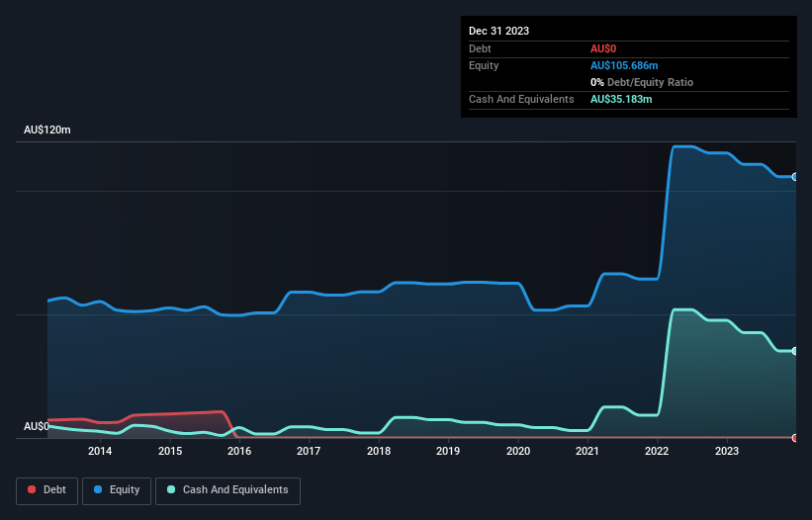Click the Dec 31 2023 tooltip date
The width and height of the screenshot is (812, 520).
tap(498, 31)
